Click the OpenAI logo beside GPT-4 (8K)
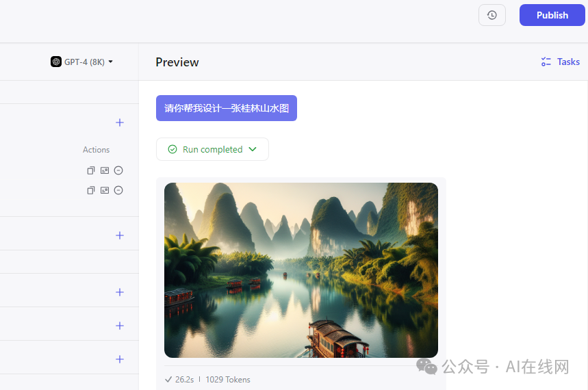 pyautogui.click(x=56, y=62)
